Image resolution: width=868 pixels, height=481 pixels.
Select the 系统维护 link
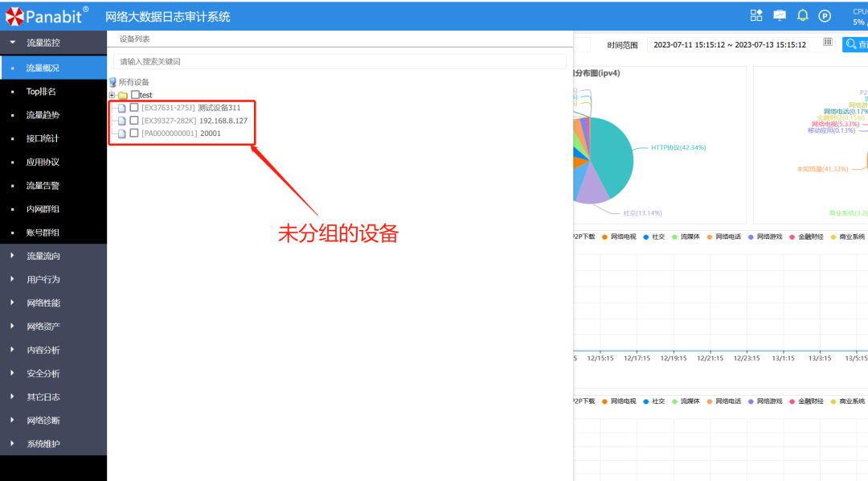(x=44, y=443)
